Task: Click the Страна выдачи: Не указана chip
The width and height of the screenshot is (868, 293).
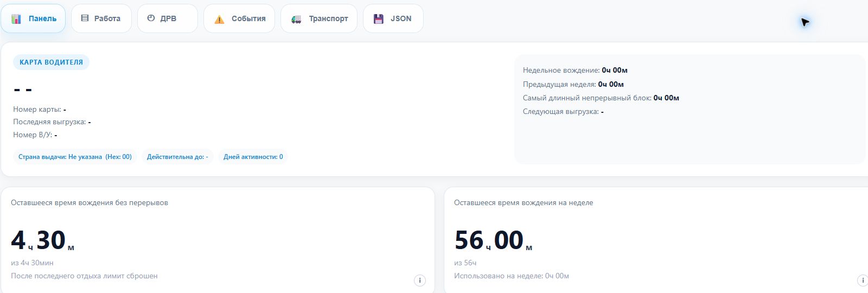Action: [75, 157]
